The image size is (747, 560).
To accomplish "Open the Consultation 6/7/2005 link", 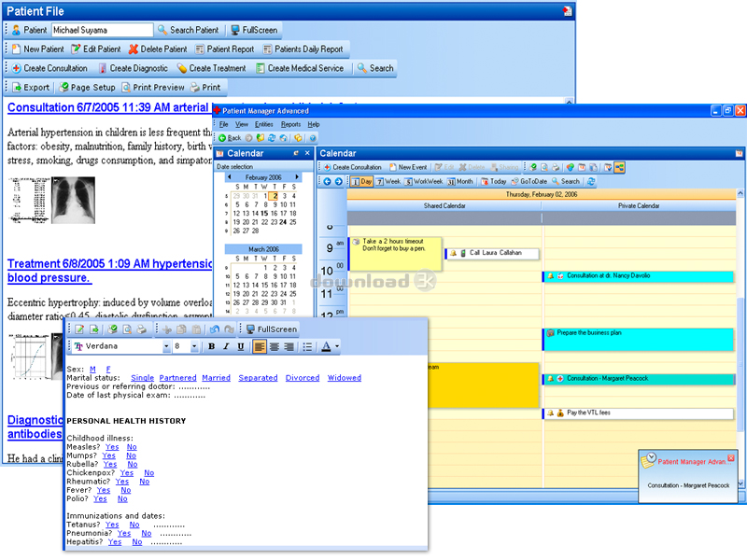I will (x=108, y=107).
